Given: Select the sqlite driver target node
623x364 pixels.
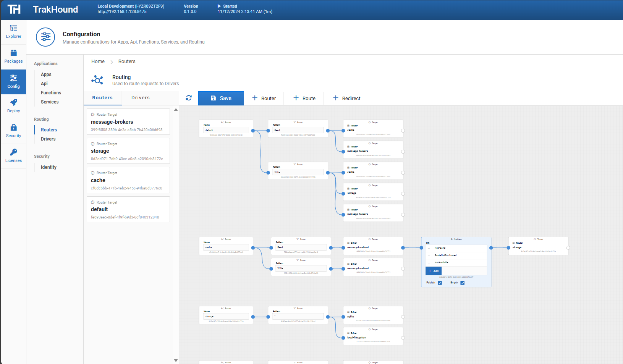Looking at the screenshot, I should click(x=373, y=315).
